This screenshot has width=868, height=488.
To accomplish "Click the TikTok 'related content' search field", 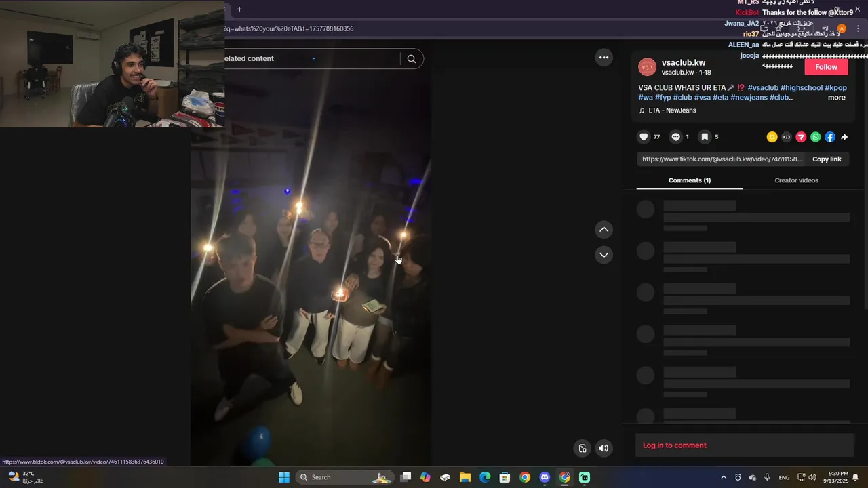I will (312, 59).
